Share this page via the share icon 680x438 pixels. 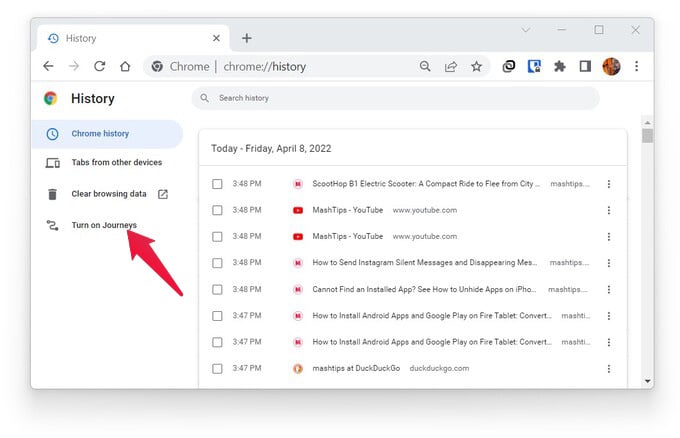pyautogui.click(x=451, y=66)
